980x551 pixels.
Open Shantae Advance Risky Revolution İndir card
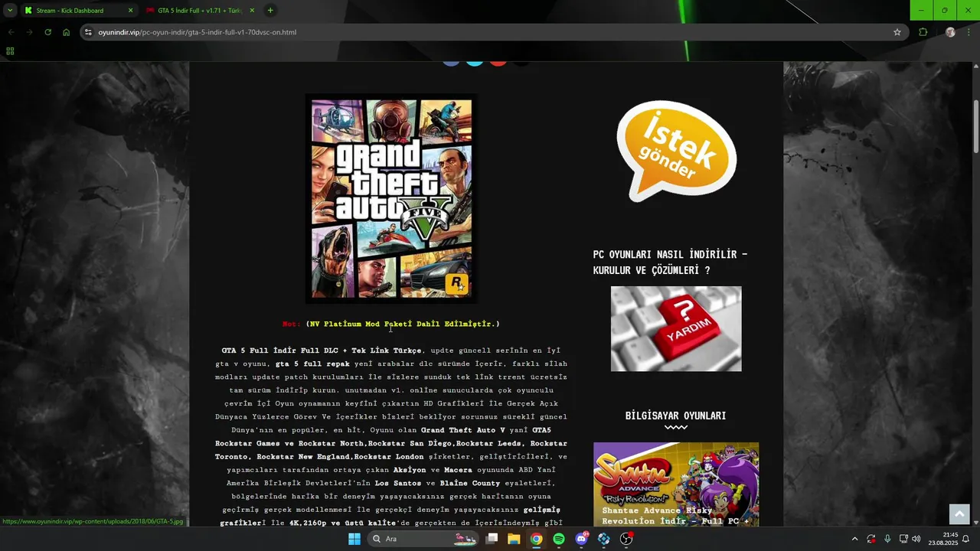pyautogui.click(x=676, y=484)
